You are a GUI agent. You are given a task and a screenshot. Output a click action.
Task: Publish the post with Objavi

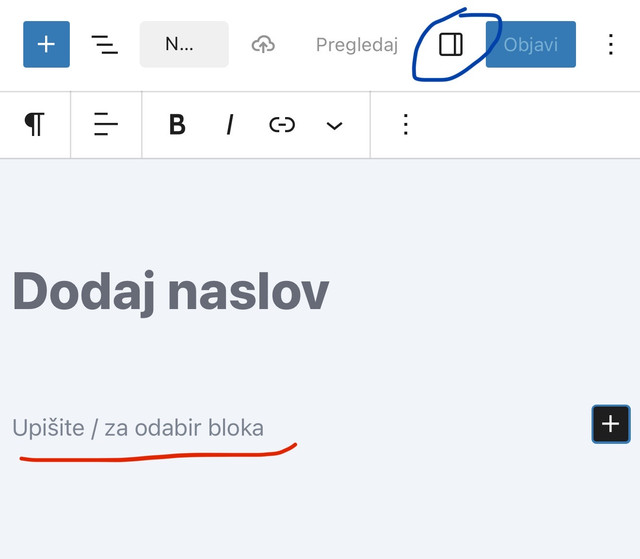[x=531, y=44]
